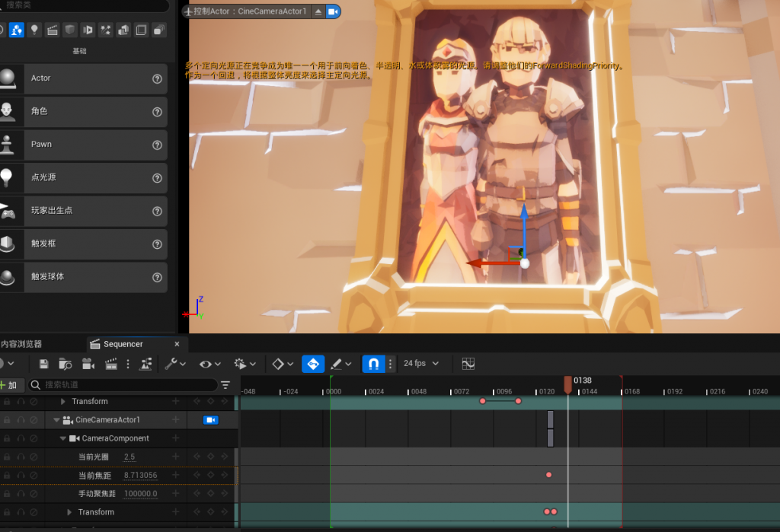The height and width of the screenshot is (532, 780).
Task: Open help for 点光源 entry
Action: (x=157, y=178)
